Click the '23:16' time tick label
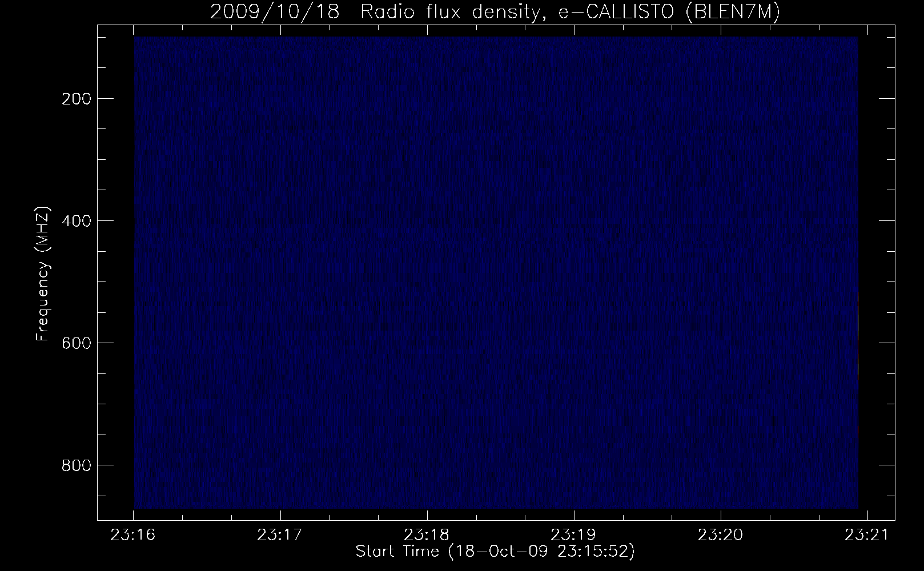The height and width of the screenshot is (571, 924). coord(134,535)
